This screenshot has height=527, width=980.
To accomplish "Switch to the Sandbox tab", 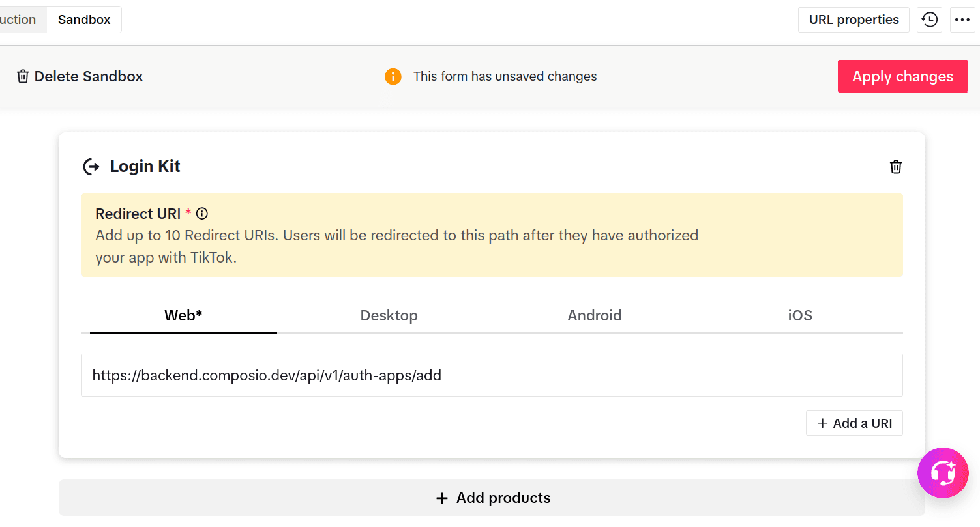I will click(84, 20).
